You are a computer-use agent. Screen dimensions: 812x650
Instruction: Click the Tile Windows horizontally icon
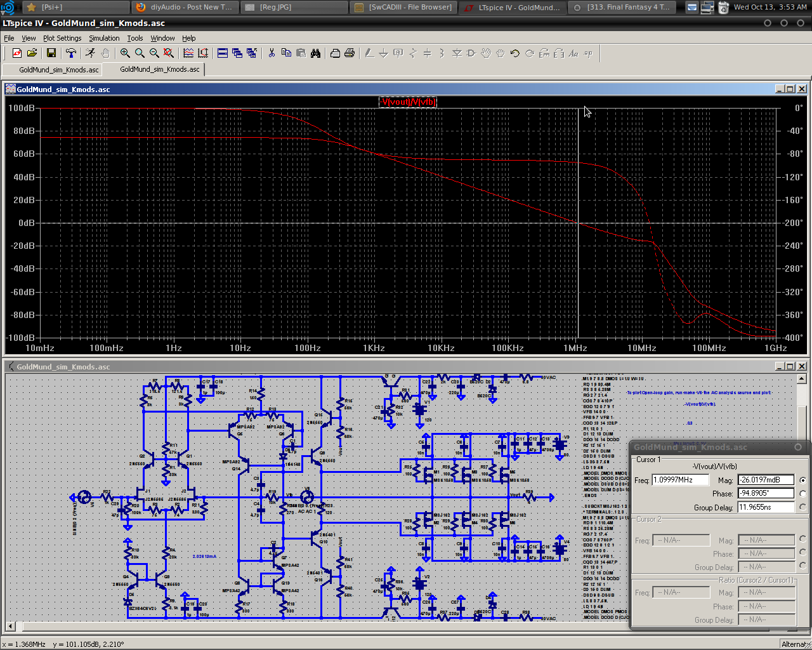[x=223, y=53]
